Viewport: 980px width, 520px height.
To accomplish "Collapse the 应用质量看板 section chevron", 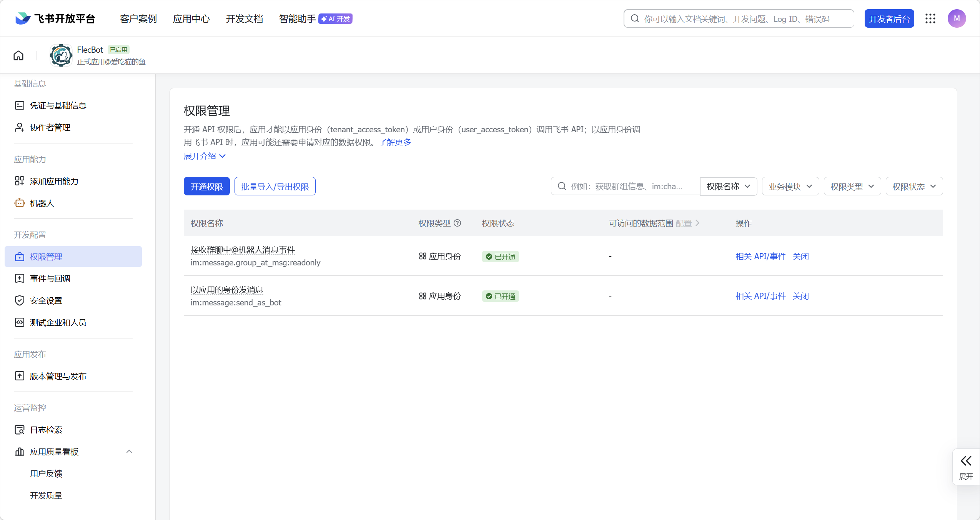I will coord(129,452).
